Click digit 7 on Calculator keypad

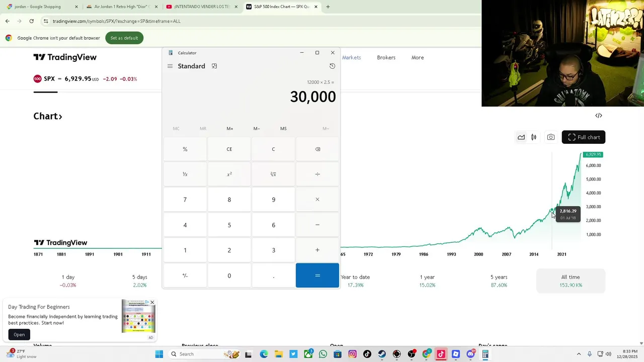[185, 199]
